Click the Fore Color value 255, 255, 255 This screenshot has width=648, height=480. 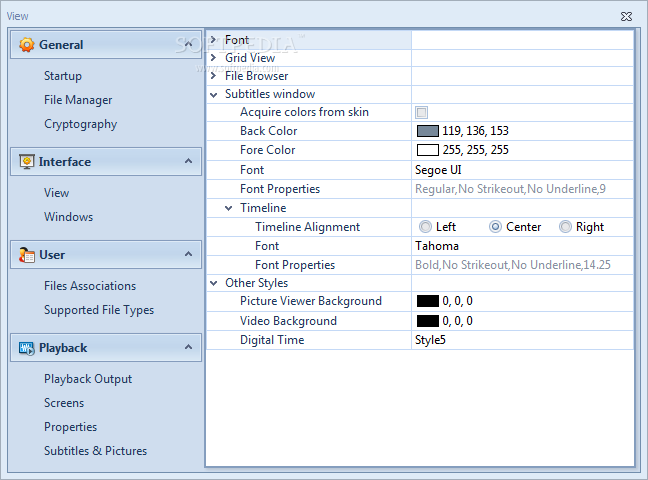(x=475, y=150)
